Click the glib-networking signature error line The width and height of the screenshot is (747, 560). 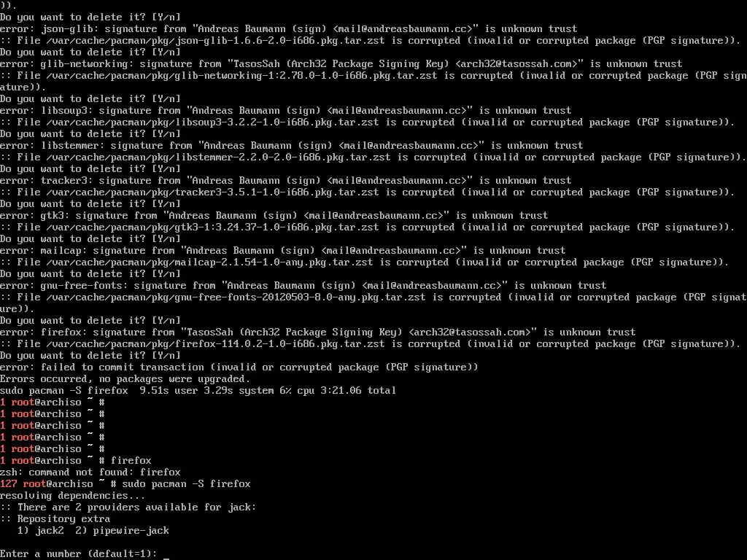pyautogui.click(x=341, y=64)
